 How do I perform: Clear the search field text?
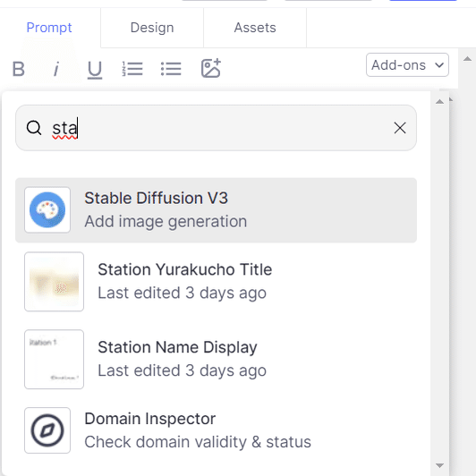400,128
